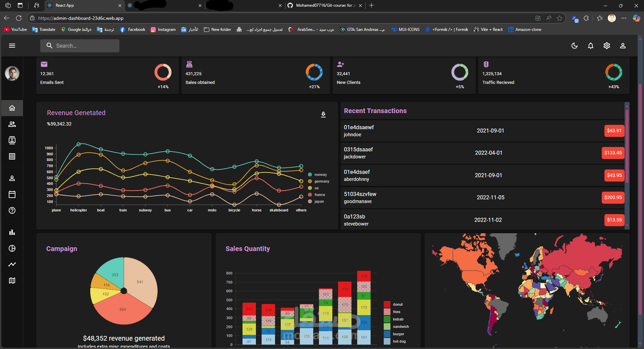Open the Amazon-clone bookmark
Viewport: 644px width, 349px height.
tap(525, 30)
